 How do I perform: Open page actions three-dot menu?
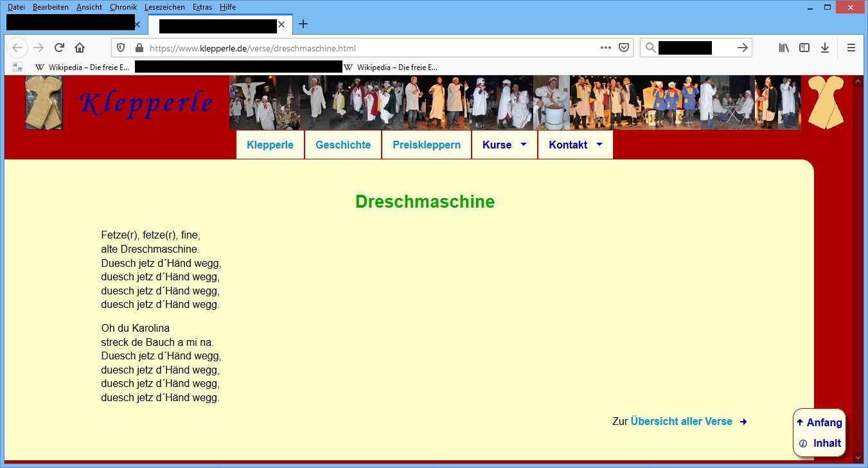click(x=605, y=48)
